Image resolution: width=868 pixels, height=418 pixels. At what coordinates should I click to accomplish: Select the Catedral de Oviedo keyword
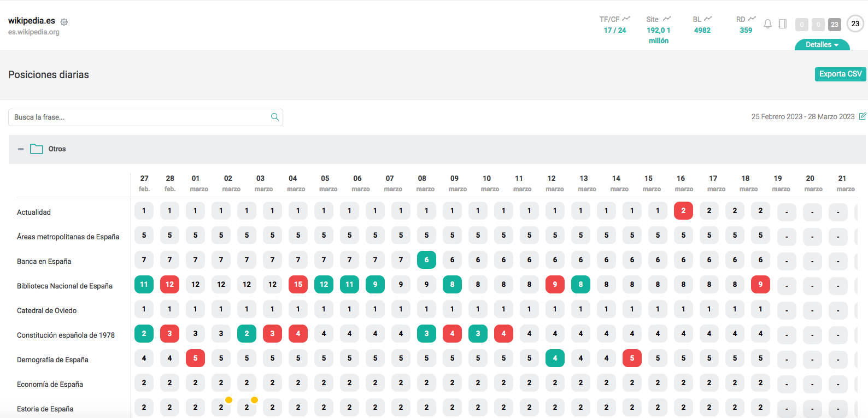pyautogui.click(x=47, y=310)
